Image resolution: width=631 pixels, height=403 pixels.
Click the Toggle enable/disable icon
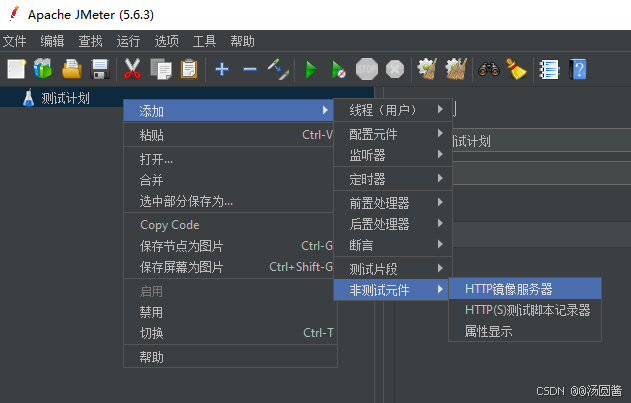pos(278,69)
